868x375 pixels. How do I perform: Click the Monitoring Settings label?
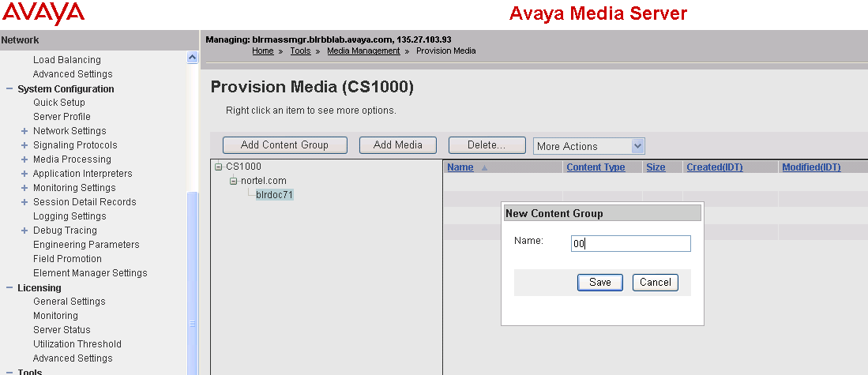tap(74, 188)
